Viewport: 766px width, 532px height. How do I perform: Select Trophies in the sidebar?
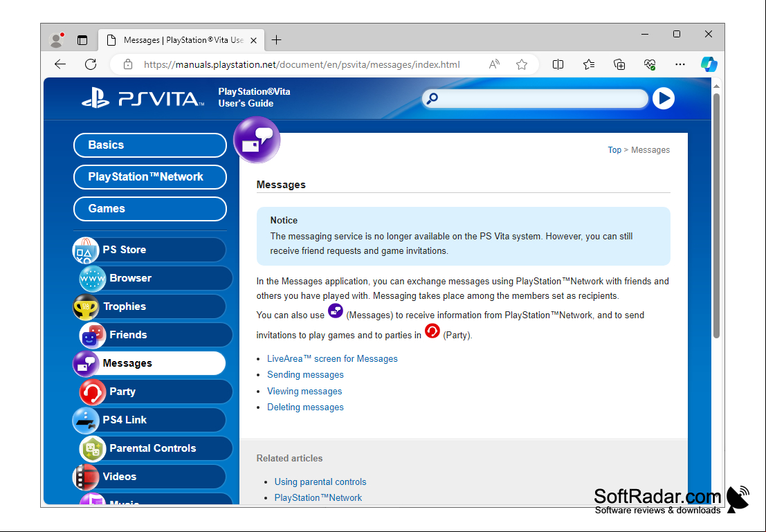tap(149, 306)
